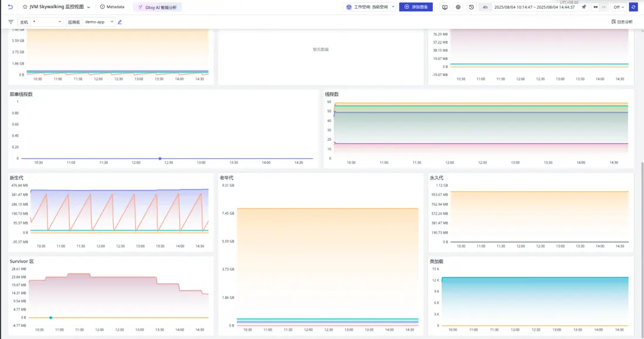Viewport: 644px width, 339px height.
Task: Click the blue refresh button
Action: click(x=633, y=7)
